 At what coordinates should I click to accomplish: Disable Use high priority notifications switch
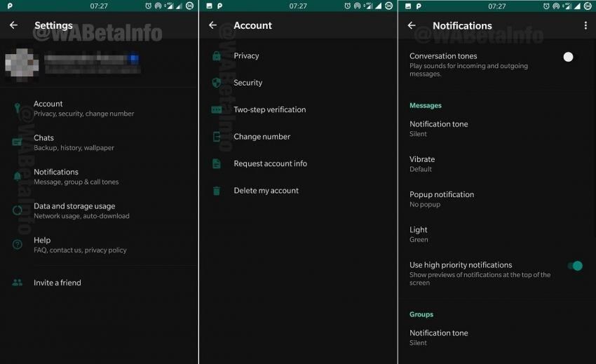click(x=576, y=266)
